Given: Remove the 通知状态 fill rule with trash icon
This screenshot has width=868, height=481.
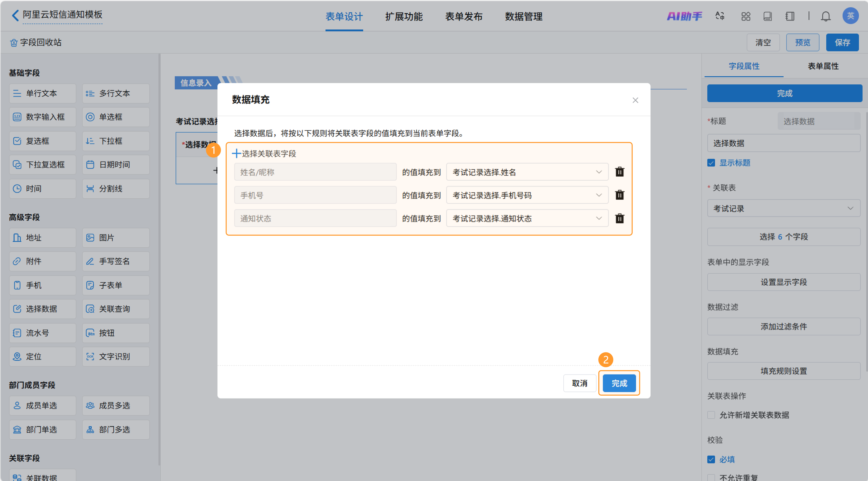Looking at the screenshot, I should click(x=619, y=218).
